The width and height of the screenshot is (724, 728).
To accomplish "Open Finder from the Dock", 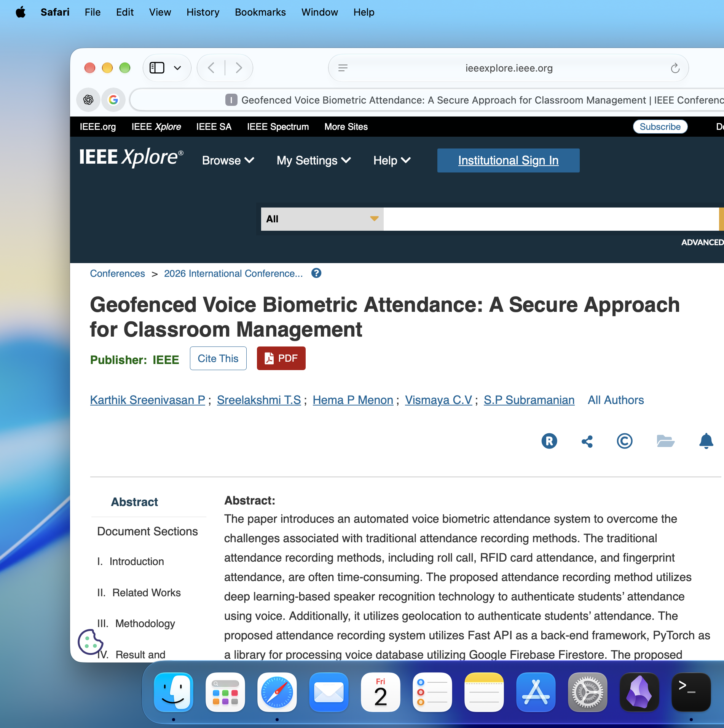I will tap(174, 692).
